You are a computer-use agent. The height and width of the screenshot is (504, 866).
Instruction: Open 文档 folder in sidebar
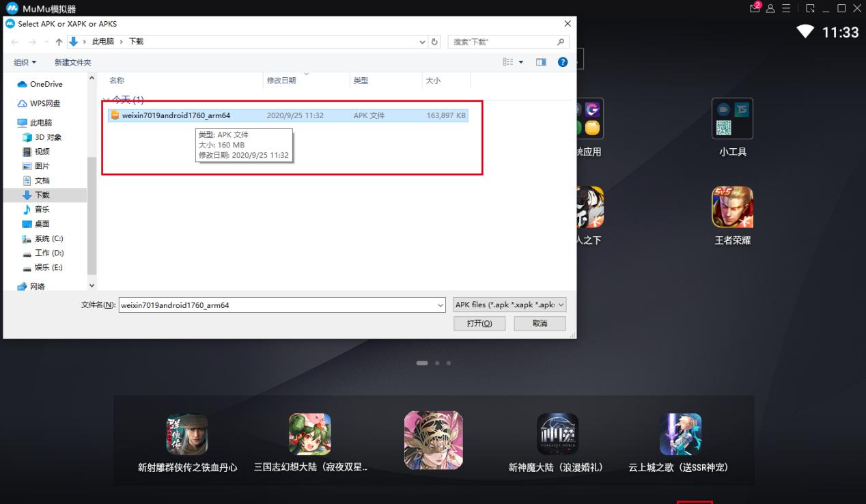pyautogui.click(x=36, y=180)
